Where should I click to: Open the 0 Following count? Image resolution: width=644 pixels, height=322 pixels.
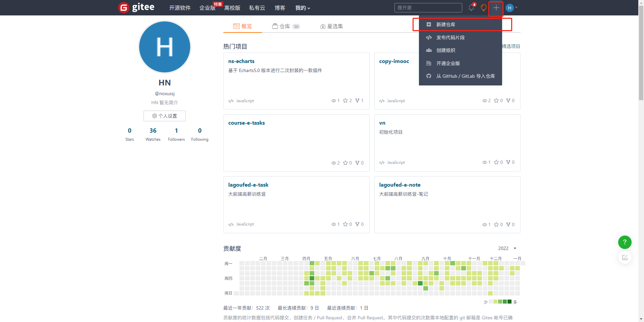point(200,134)
